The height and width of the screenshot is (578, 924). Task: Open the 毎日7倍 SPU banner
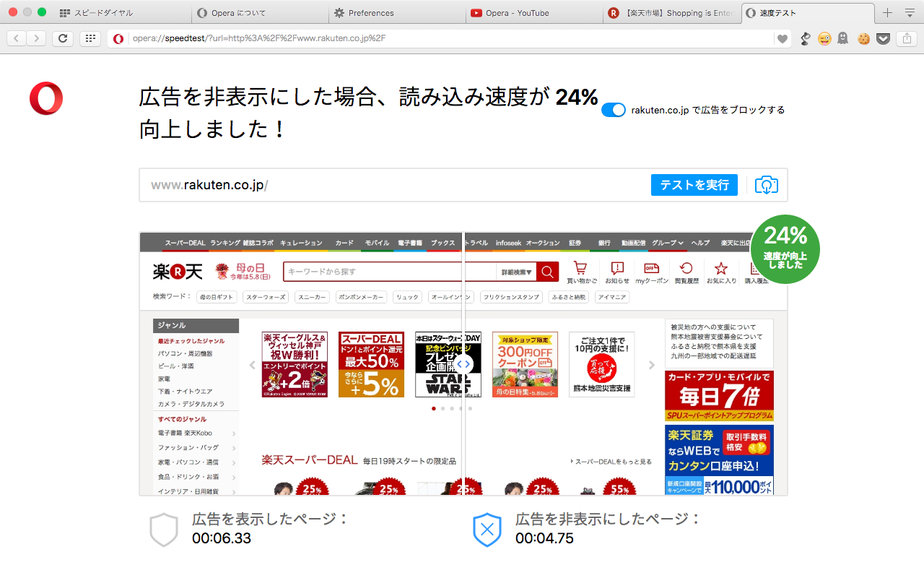pyautogui.click(x=719, y=396)
